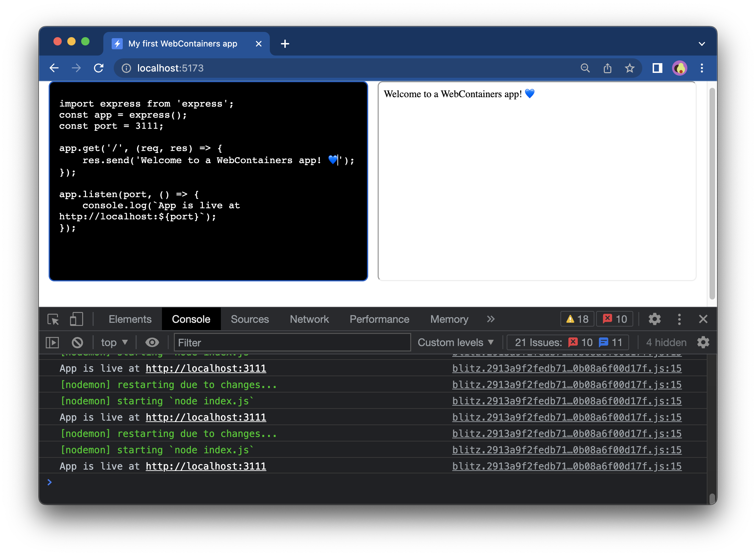Screen dimensions: 756x556
Task: Switch to the Network panel
Action: pos(309,319)
